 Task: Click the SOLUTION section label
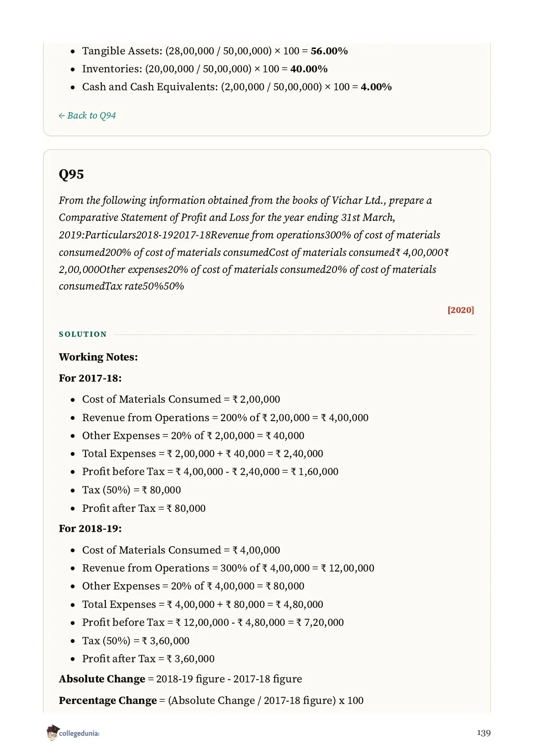pyautogui.click(x=83, y=334)
